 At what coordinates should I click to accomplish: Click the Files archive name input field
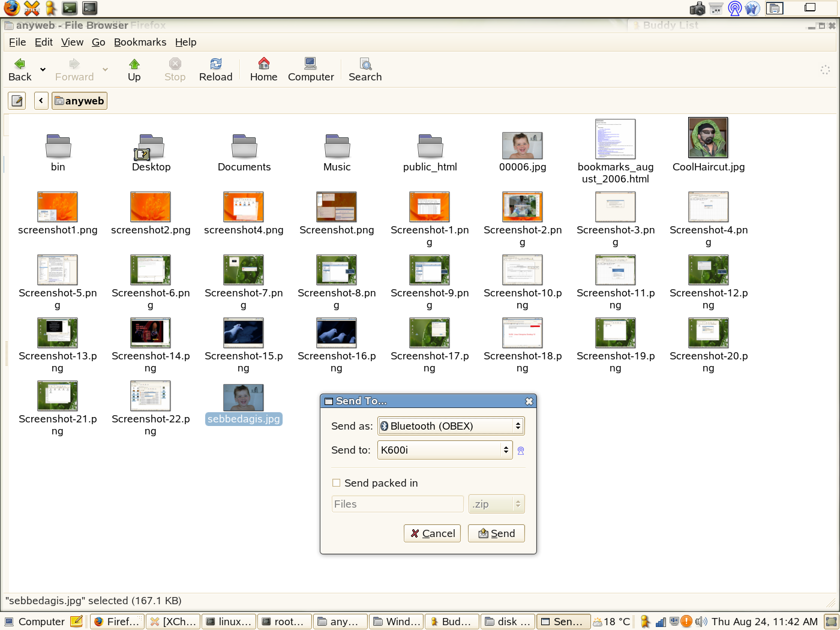[397, 503]
